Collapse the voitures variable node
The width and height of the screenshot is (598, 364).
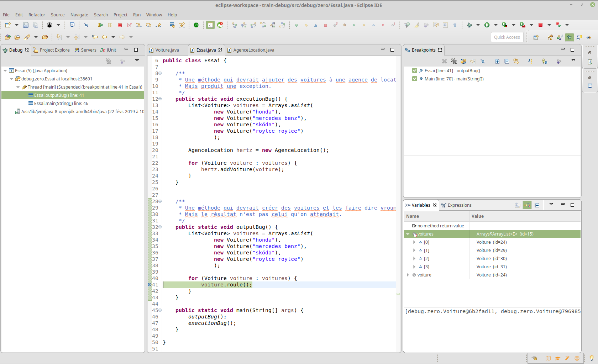[x=408, y=234]
